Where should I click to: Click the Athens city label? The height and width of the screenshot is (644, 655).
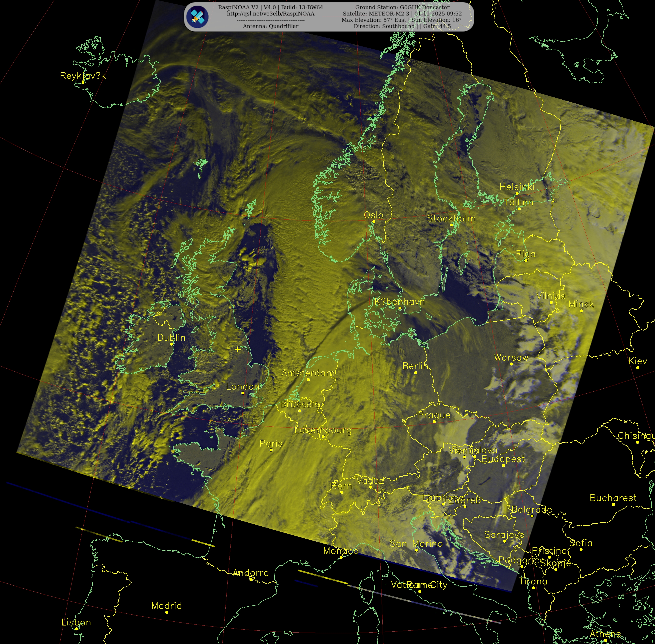coord(605,634)
